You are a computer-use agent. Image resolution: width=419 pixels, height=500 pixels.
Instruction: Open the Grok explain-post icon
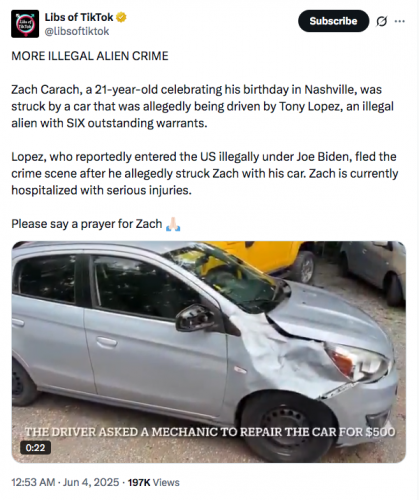[x=382, y=21]
